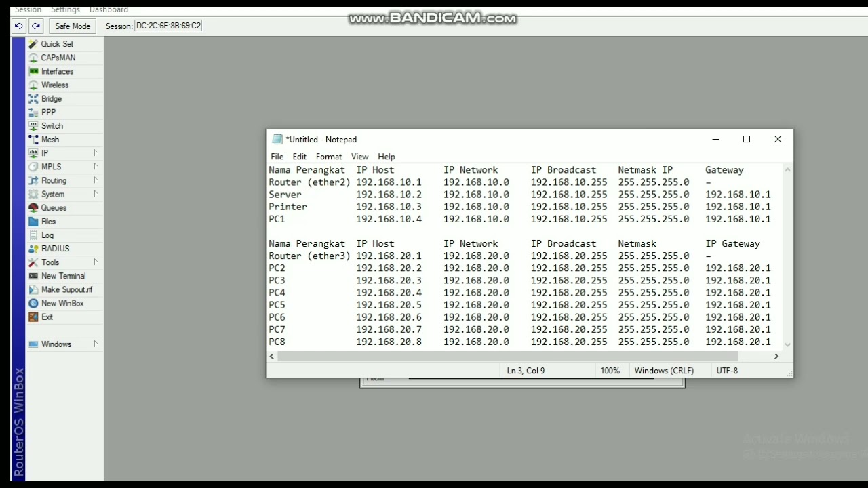Click Notepad horizontal scrollbar thumb
The image size is (868, 488).
pos(507,356)
